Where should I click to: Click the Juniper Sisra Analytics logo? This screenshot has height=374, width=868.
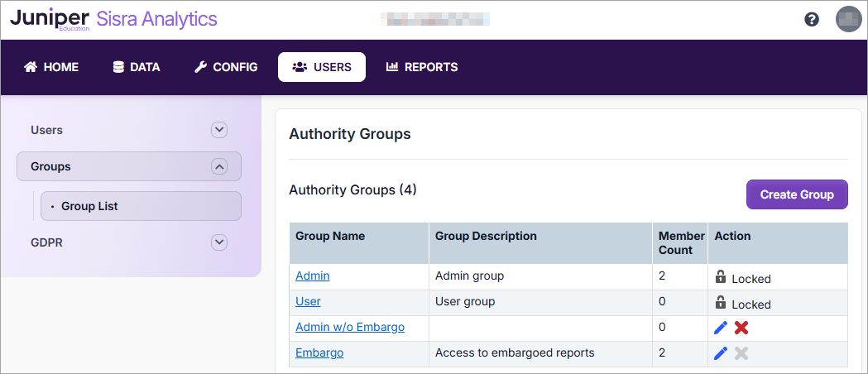tap(113, 20)
